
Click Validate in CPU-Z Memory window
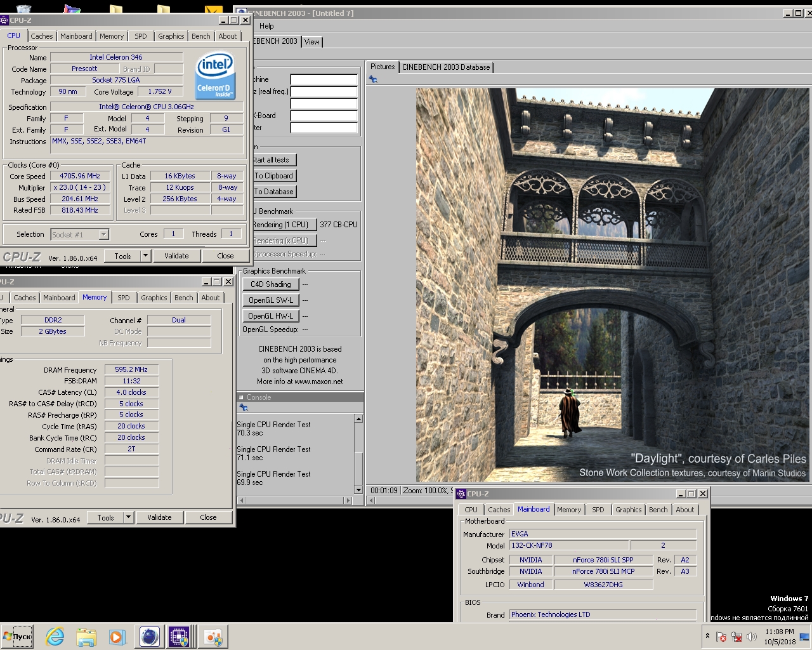pyautogui.click(x=159, y=517)
